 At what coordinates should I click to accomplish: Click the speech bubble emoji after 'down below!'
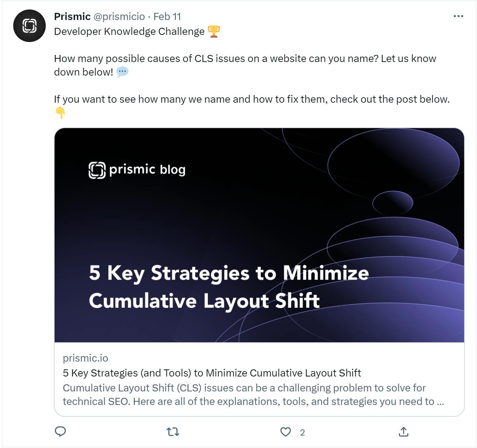[122, 72]
